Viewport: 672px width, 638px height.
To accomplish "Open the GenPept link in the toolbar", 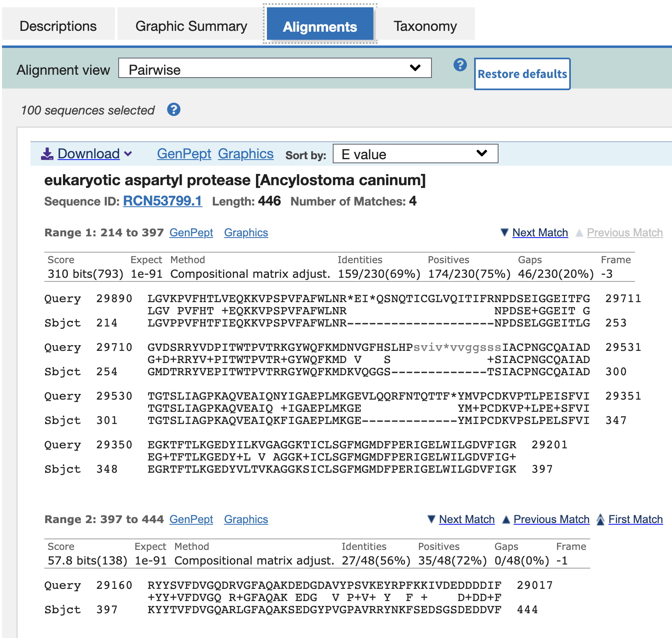I will tap(184, 154).
